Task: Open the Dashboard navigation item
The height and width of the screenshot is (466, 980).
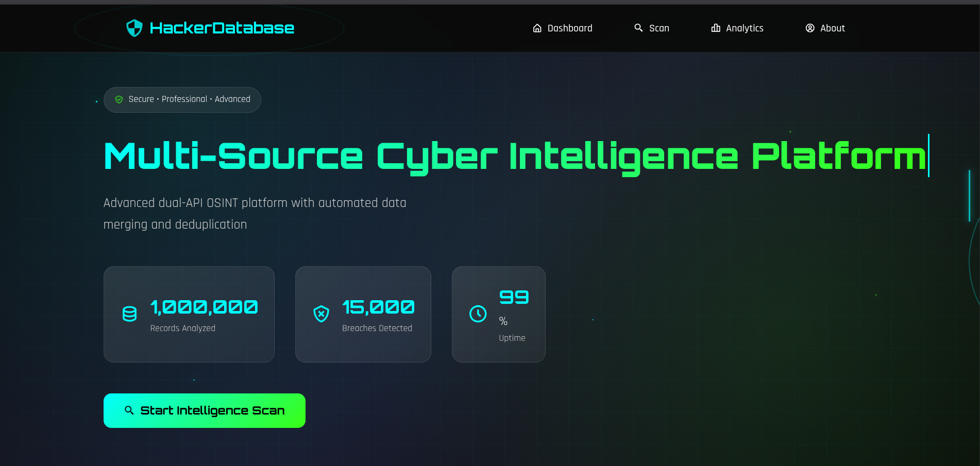Action: click(570, 28)
